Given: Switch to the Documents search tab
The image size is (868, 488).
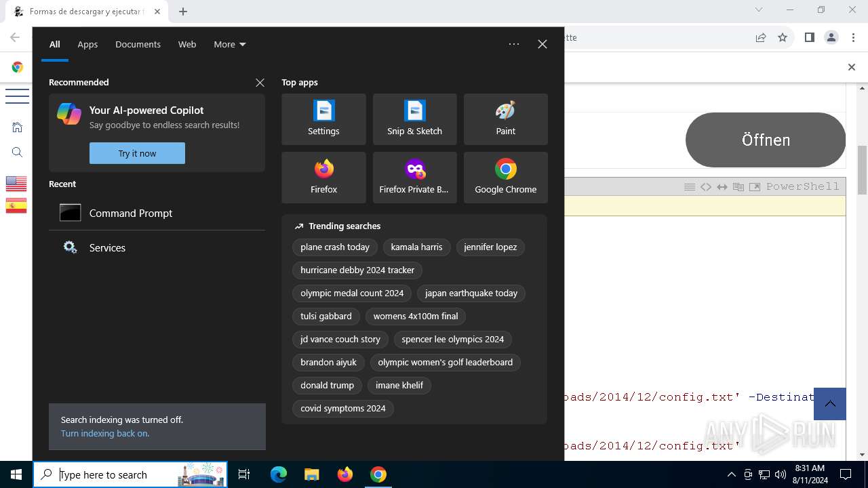Looking at the screenshot, I should (x=138, y=44).
